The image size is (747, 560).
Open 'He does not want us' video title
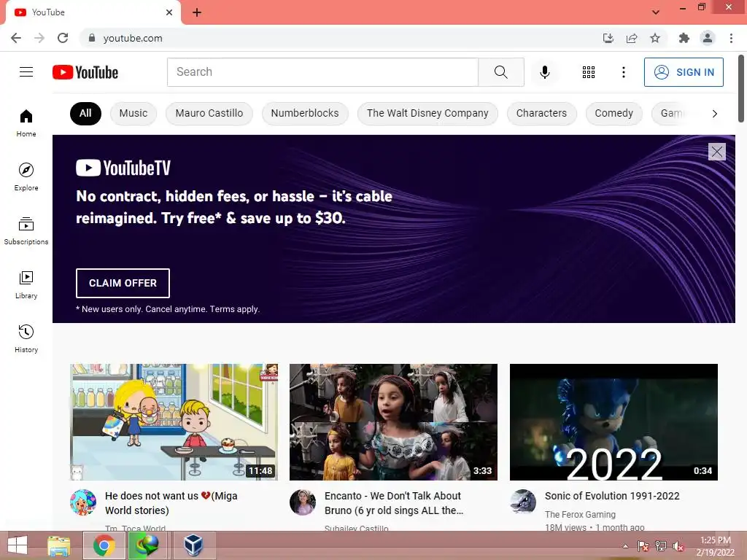[171, 503]
